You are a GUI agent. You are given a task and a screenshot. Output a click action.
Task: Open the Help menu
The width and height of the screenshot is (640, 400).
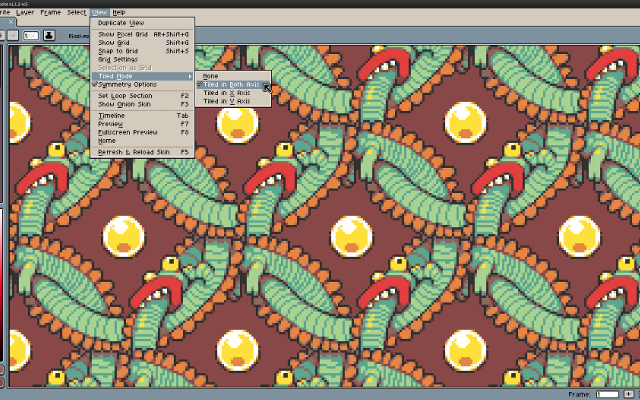point(119,13)
